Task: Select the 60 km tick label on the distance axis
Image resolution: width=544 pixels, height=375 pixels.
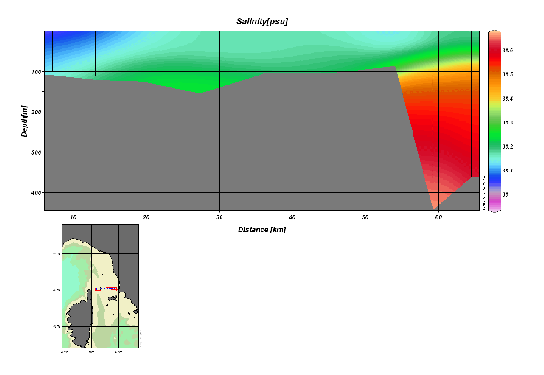Action: (438, 217)
